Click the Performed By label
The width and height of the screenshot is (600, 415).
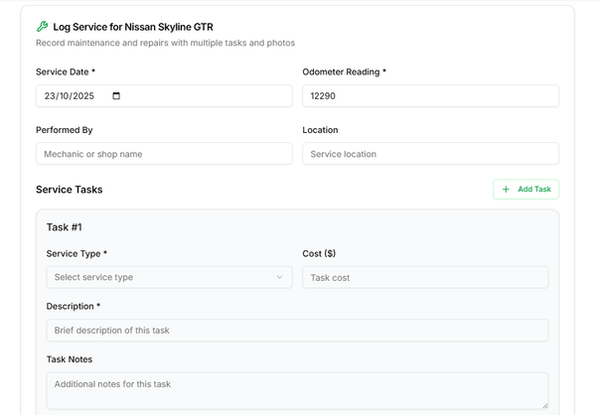coord(64,130)
